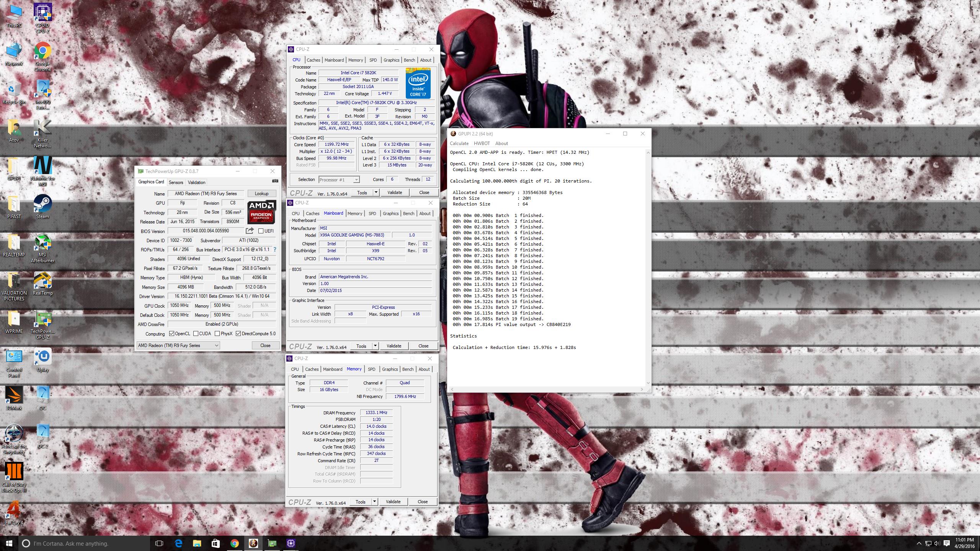Open Graphics tab in top CPU-Z window
980x551 pixels.
pyautogui.click(x=391, y=60)
